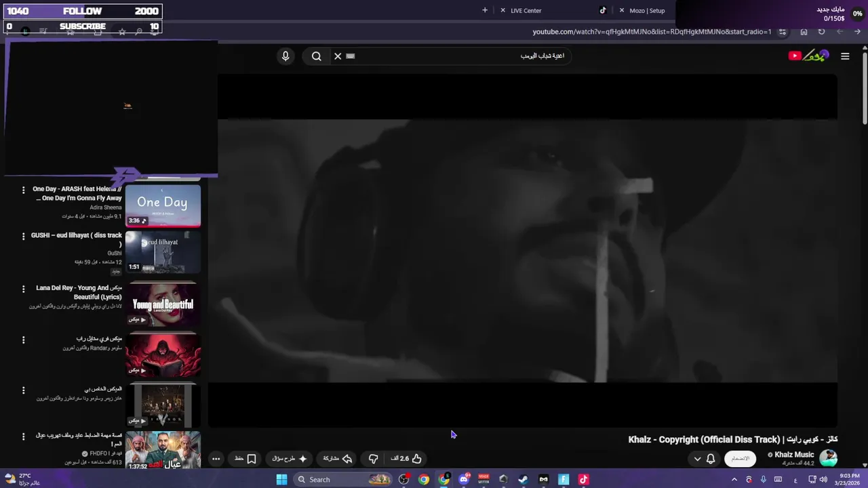
Task: Toggle the channel notification bell
Action: (711, 459)
